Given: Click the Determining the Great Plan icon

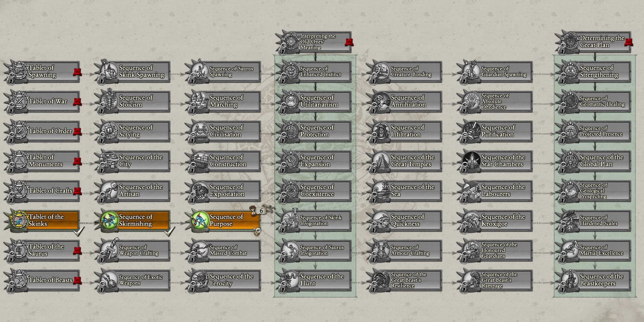Looking at the screenshot, I should pos(570,41).
